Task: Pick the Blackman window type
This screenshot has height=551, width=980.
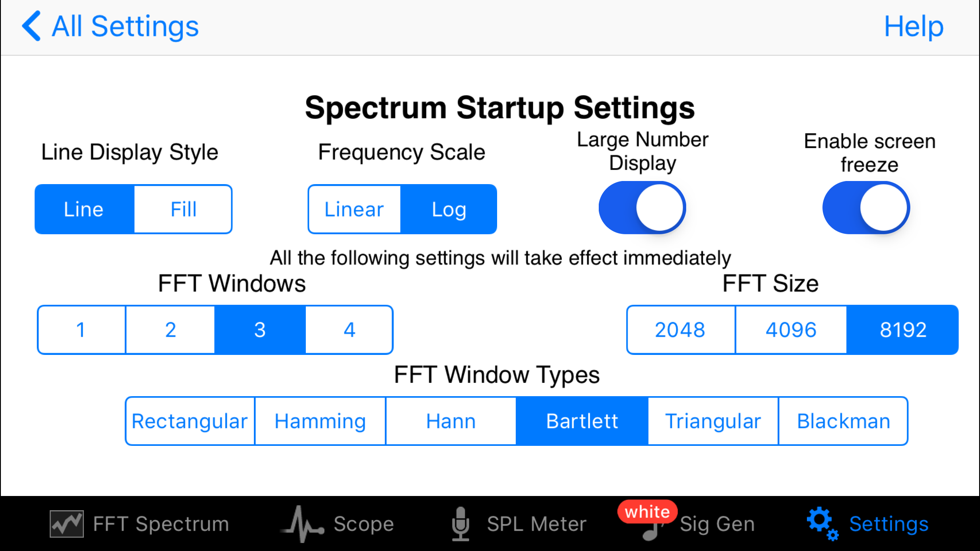Action: click(x=843, y=421)
